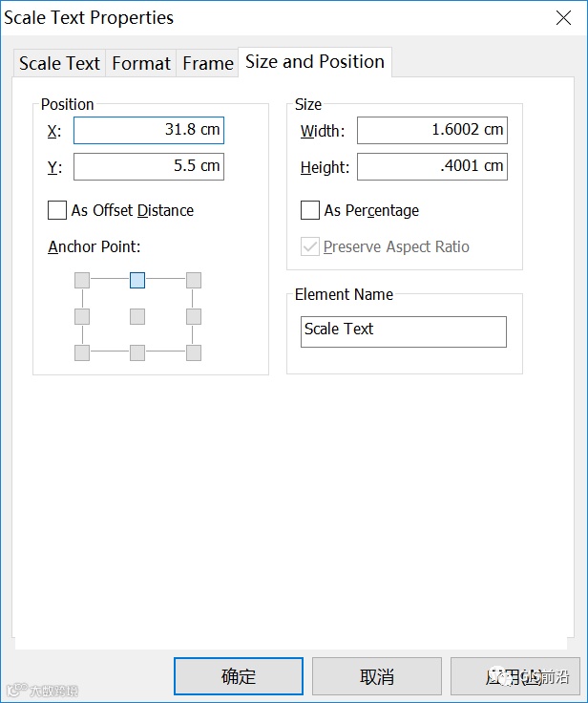The width and height of the screenshot is (588, 703).
Task: Select the center anchor point
Action: click(x=137, y=316)
